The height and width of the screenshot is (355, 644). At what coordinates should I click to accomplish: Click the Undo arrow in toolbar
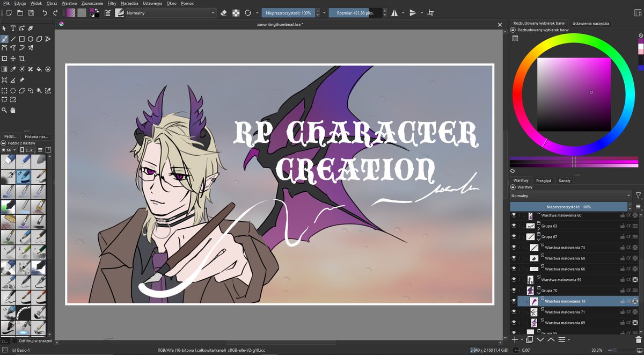45,13
